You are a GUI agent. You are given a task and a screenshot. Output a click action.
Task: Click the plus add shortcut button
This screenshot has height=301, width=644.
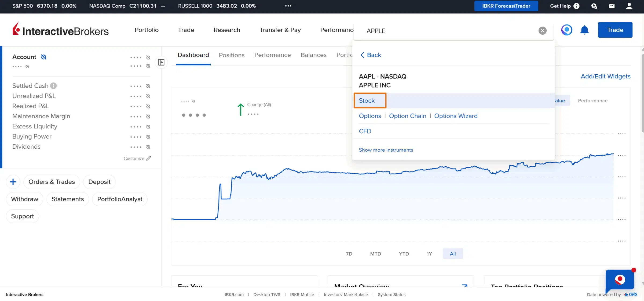click(x=13, y=182)
